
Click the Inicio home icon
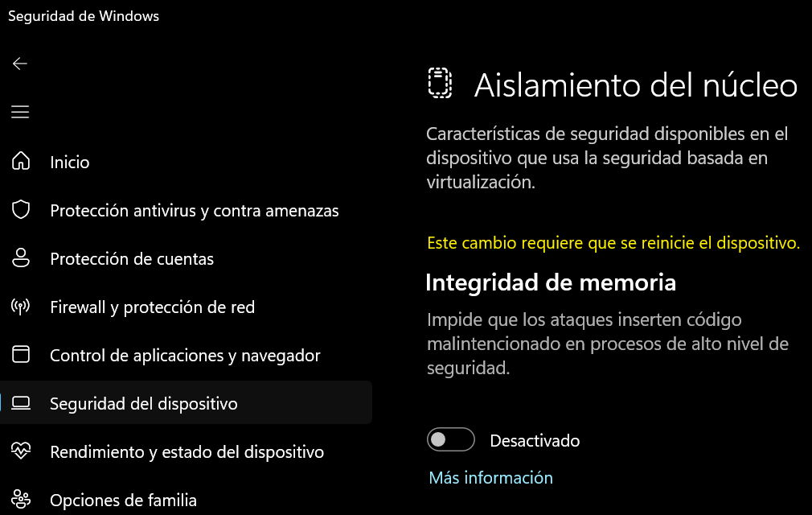point(21,162)
